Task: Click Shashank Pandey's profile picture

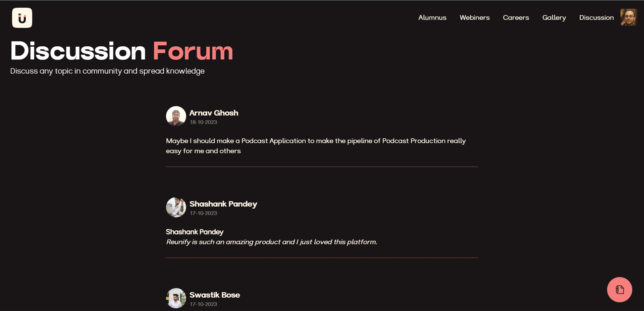Action: pos(176,207)
